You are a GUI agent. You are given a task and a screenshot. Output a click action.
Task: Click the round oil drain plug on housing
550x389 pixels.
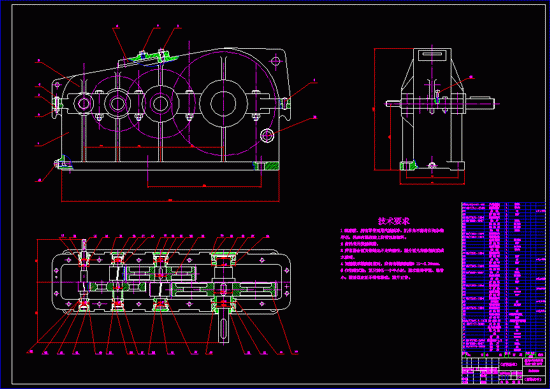point(267,135)
